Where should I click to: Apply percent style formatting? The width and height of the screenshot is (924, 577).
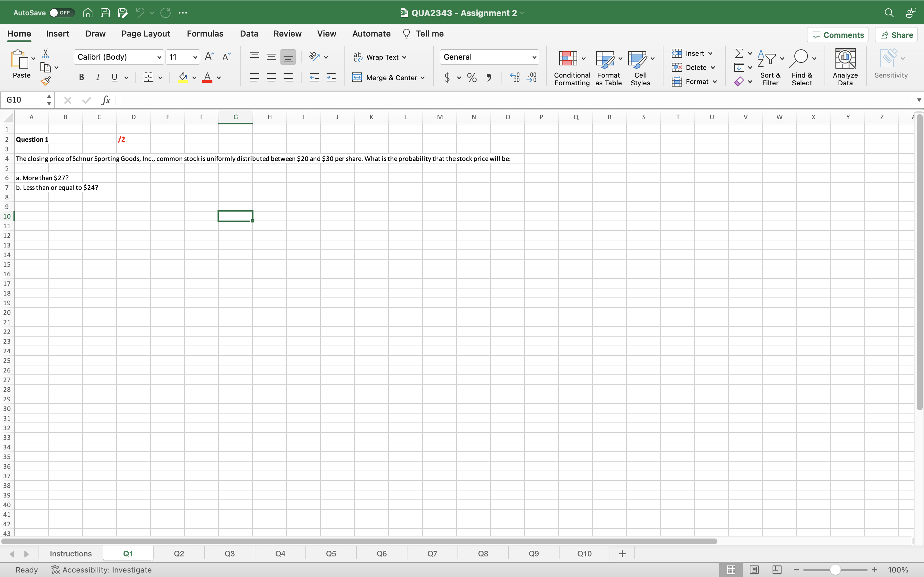472,78
